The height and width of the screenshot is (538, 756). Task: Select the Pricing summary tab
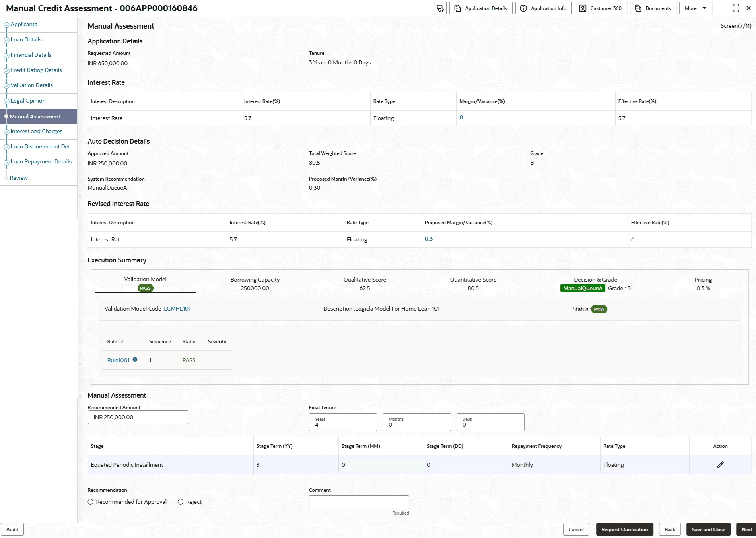point(703,284)
